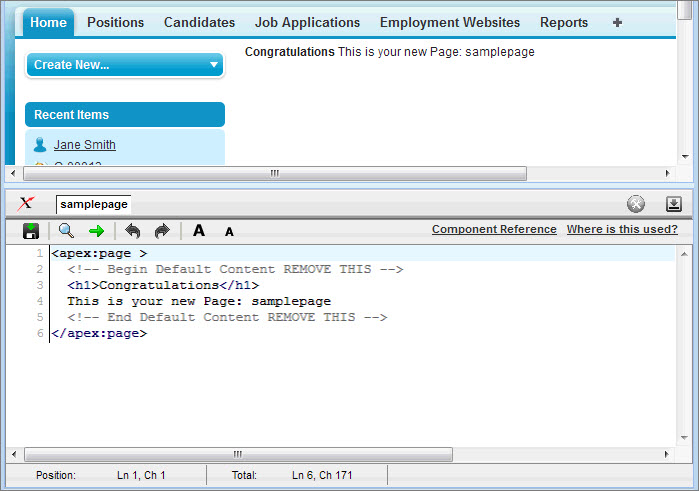Redo the edit with the forward arrow
The image size is (699, 491).
[162, 231]
